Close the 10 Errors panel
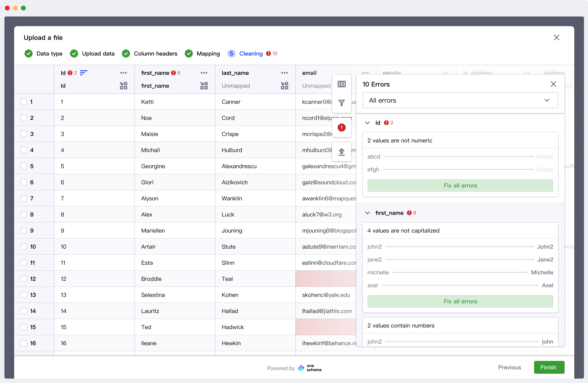The width and height of the screenshot is (588, 383). (553, 84)
